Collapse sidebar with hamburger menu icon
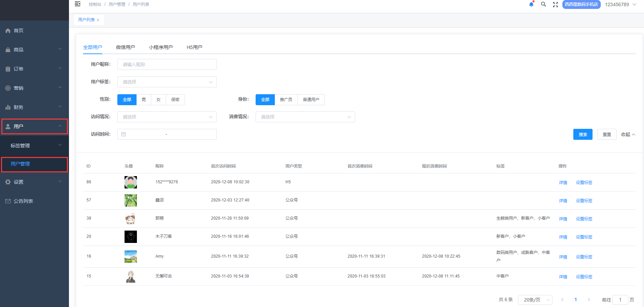This screenshot has height=307, width=644. click(78, 4)
